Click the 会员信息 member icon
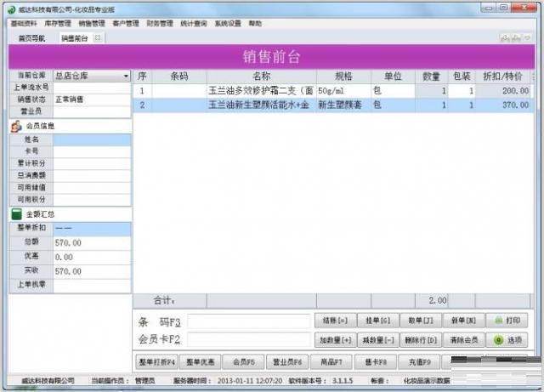The width and height of the screenshot is (544, 392). coord(16,127)
